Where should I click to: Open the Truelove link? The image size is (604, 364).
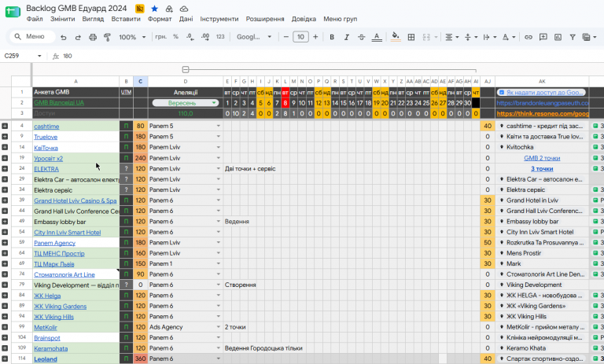(46, 137)
